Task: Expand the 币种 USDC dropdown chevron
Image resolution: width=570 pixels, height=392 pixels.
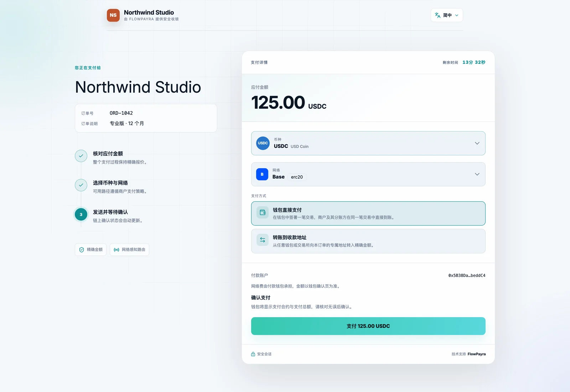Action: tap(477, 143)
